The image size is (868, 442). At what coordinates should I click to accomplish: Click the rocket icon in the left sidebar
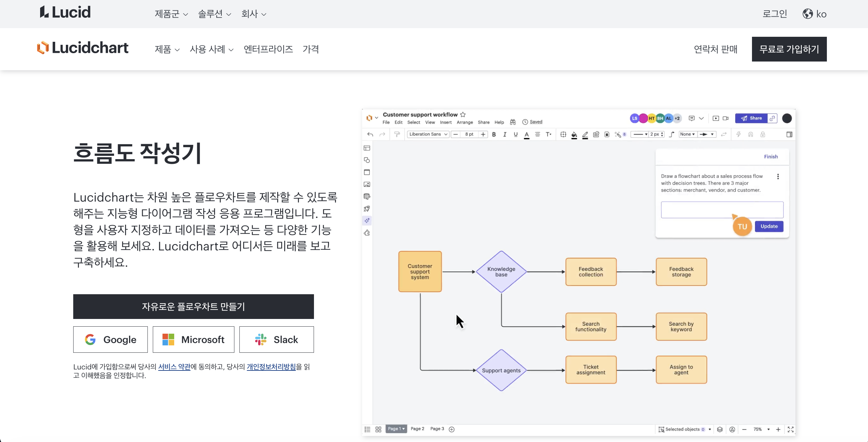[x=366, y=209]
